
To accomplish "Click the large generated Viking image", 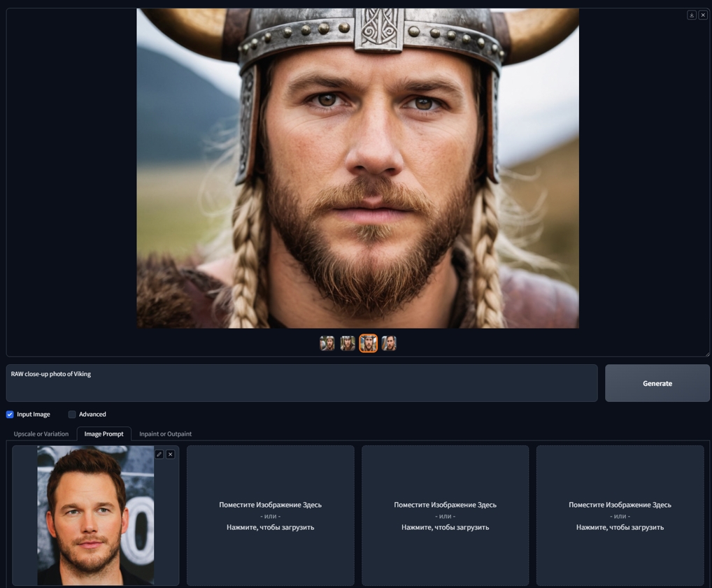I will pyautogui.click(x=358, y=168).
